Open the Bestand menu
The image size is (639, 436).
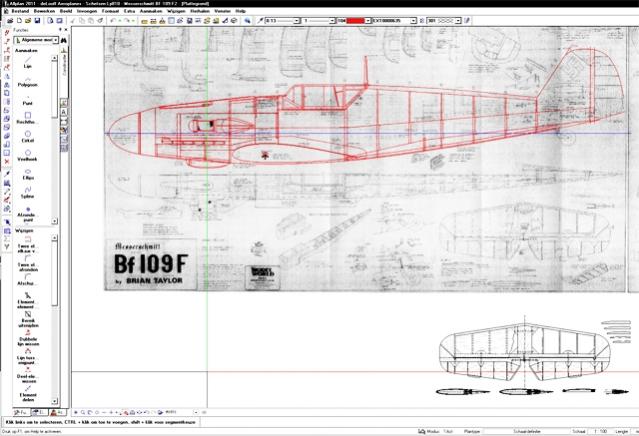pyautogui.click(x=20, y=11)
